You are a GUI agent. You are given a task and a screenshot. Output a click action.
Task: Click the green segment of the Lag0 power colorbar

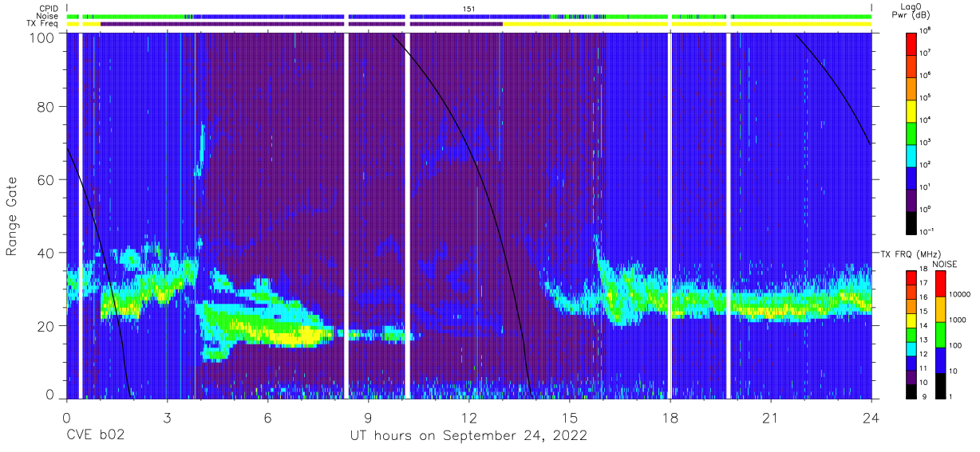[x=911, y=132]
